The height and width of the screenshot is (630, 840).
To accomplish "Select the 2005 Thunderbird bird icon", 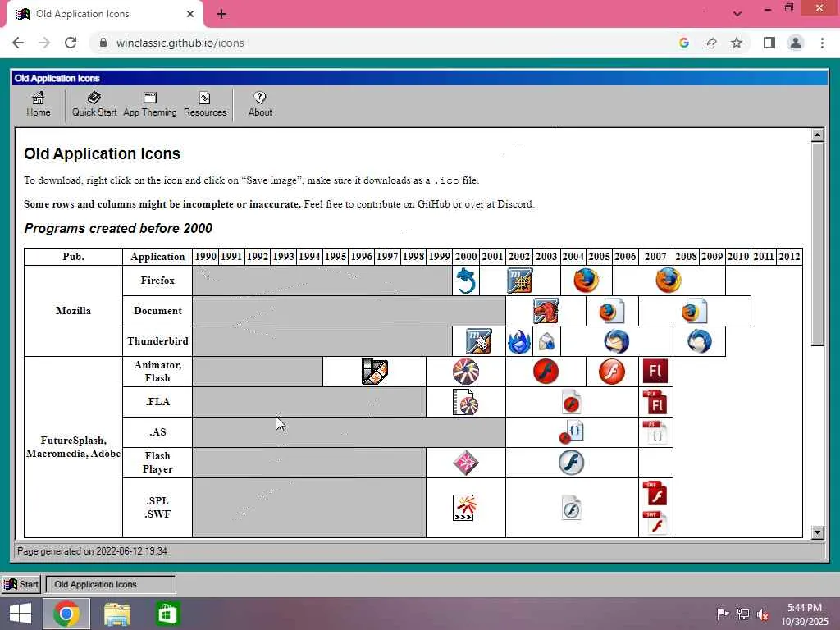I will pyautogui.click(x=617, y=342).
